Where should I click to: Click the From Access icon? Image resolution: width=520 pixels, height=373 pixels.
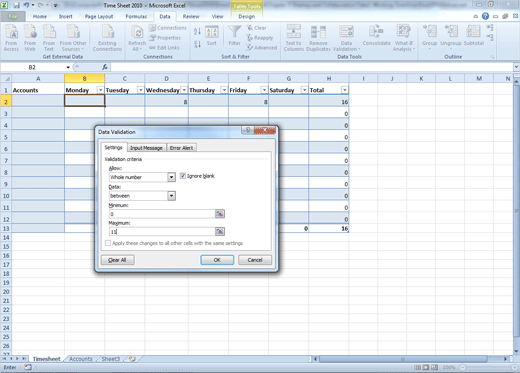coord(11,38)
